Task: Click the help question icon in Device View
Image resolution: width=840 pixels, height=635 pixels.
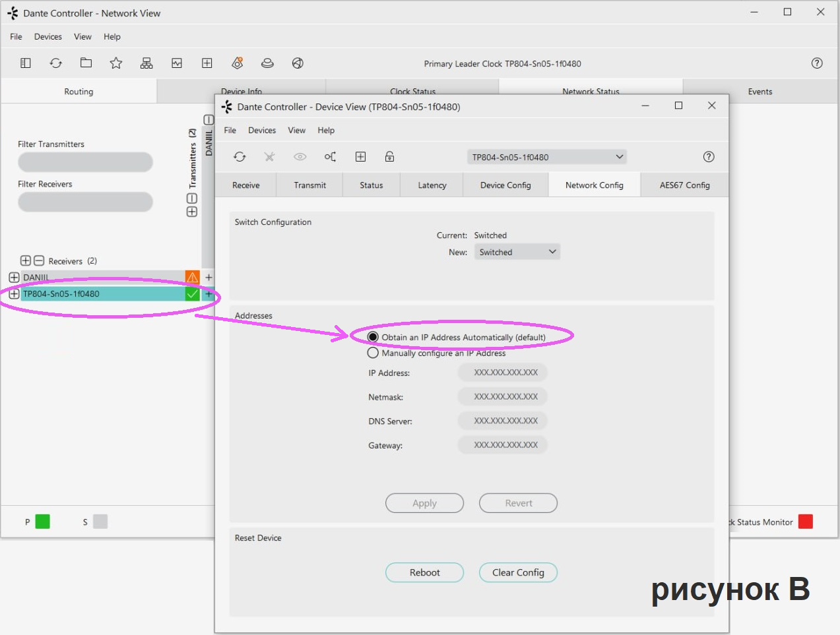Action: (x=709, y=157)
